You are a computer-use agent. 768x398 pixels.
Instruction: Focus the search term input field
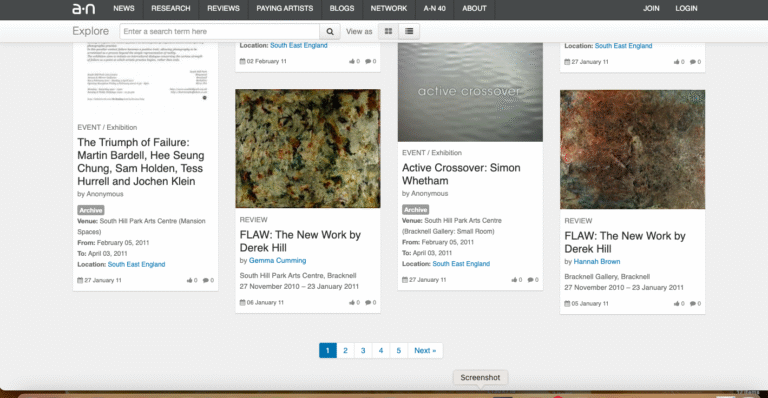[219, 31]
